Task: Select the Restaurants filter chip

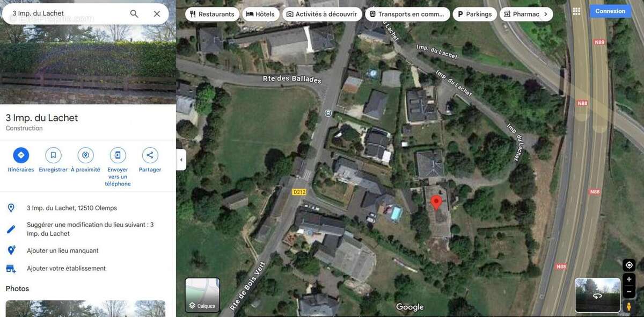Action: tap(212, 14)
